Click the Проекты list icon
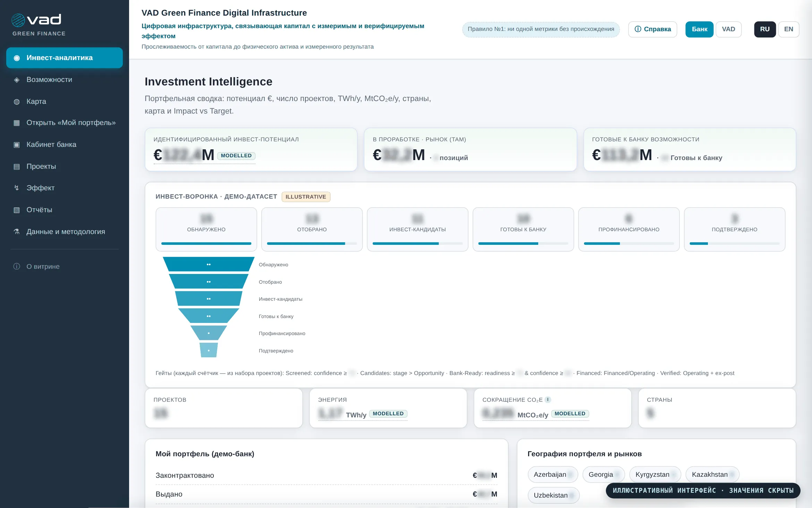The height and width of the screenshot is (508, 812). [17, 167]
